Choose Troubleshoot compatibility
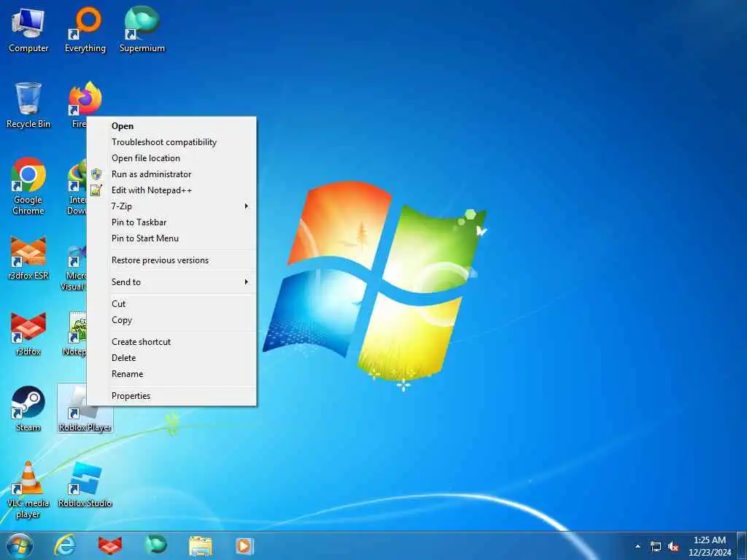 [x=171, y=142]
